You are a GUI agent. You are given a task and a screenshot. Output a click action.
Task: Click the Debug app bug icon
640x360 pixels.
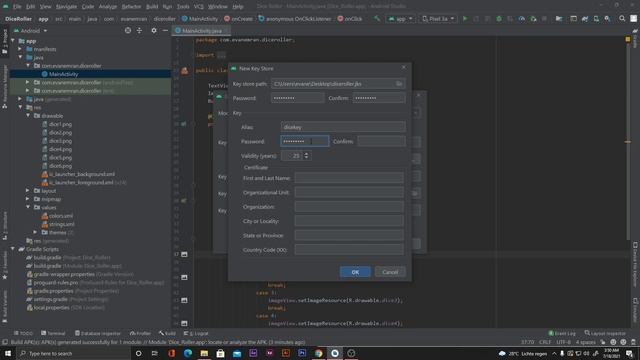click(499, 19)
